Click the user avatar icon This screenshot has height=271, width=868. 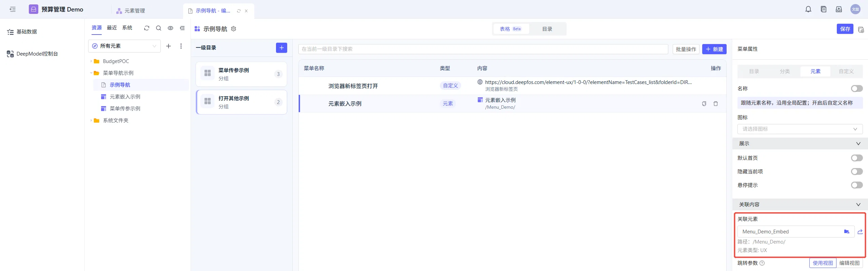coord(855,9)
